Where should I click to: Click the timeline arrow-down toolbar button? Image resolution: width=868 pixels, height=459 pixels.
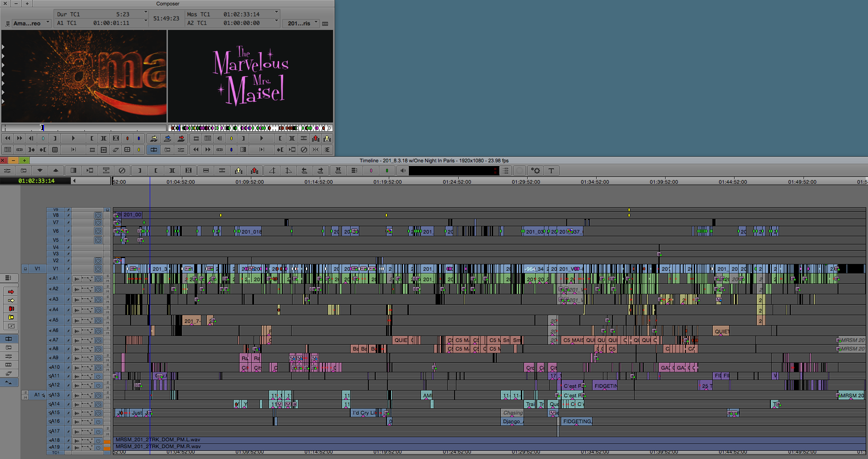pyautogui.click(x=40, y=171)
